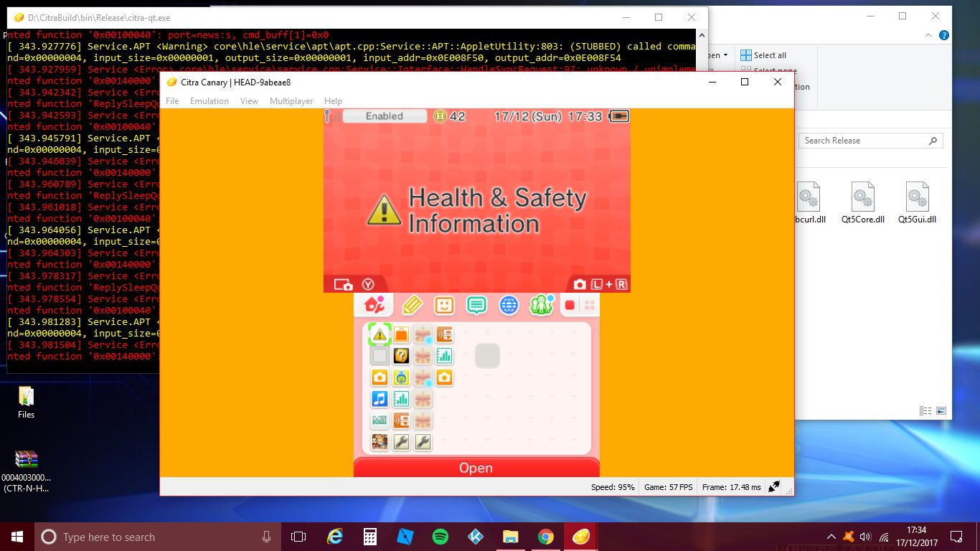Click the Speed: 95% status readout
Screen dimensions: 980x551
tap(613, 487)
